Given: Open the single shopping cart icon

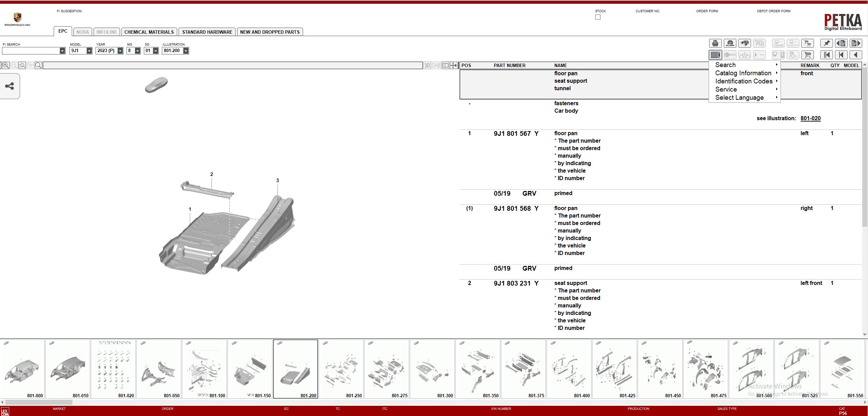Looking at the screenshot, I should click(x=807, y=55).
